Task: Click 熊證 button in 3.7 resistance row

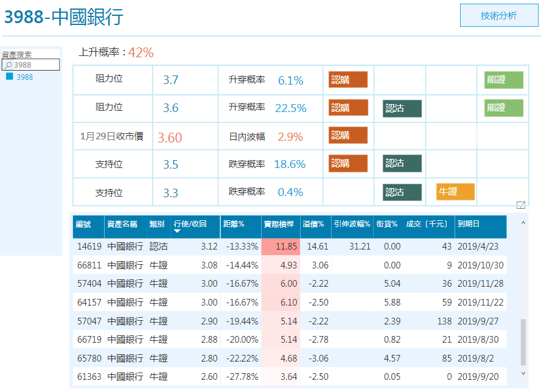Action: click(504, 80)
